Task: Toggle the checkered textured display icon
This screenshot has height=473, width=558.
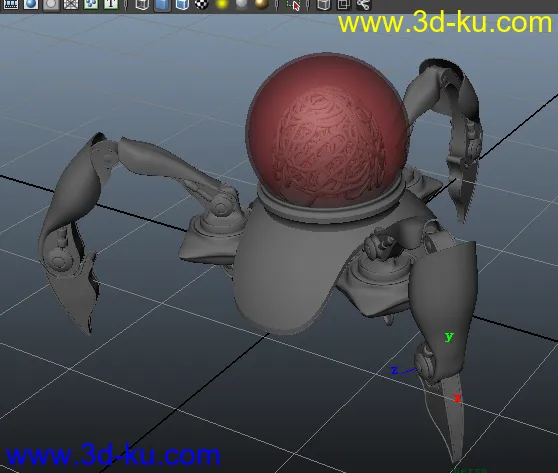Action: click(202, 4)
